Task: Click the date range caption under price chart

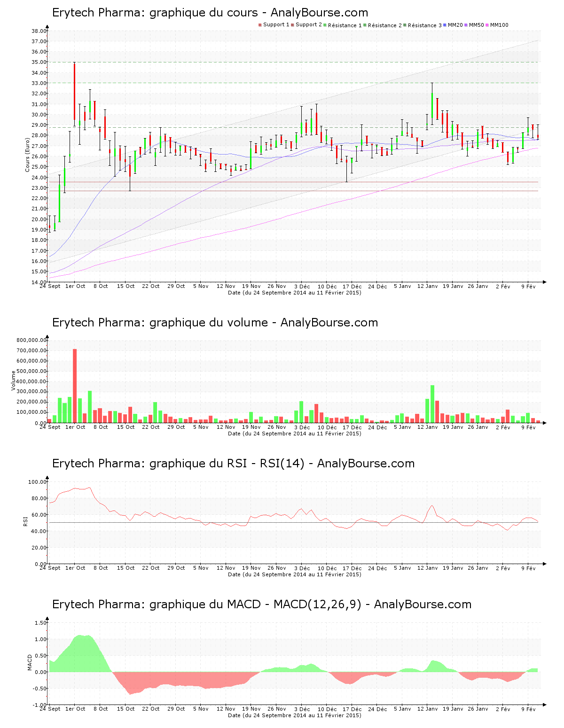Action: click(295, 293)
